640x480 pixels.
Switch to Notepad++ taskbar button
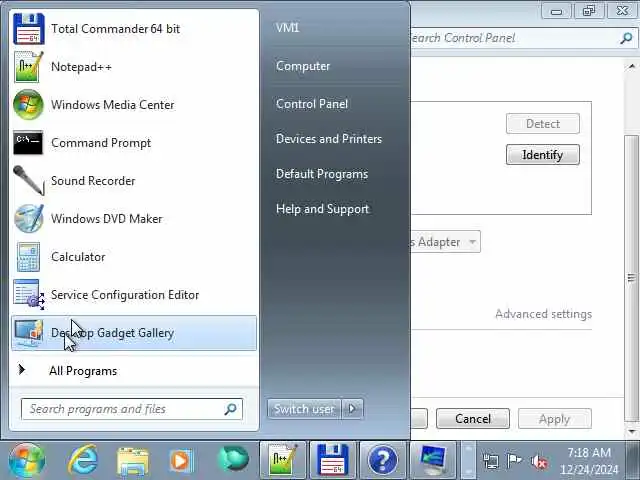click(x=282, y=460)
